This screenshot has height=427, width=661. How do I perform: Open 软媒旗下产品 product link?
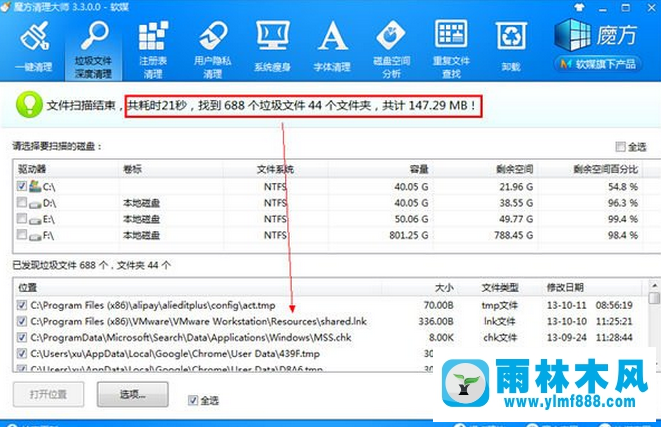pyautogui.click(x=598, y=64)
